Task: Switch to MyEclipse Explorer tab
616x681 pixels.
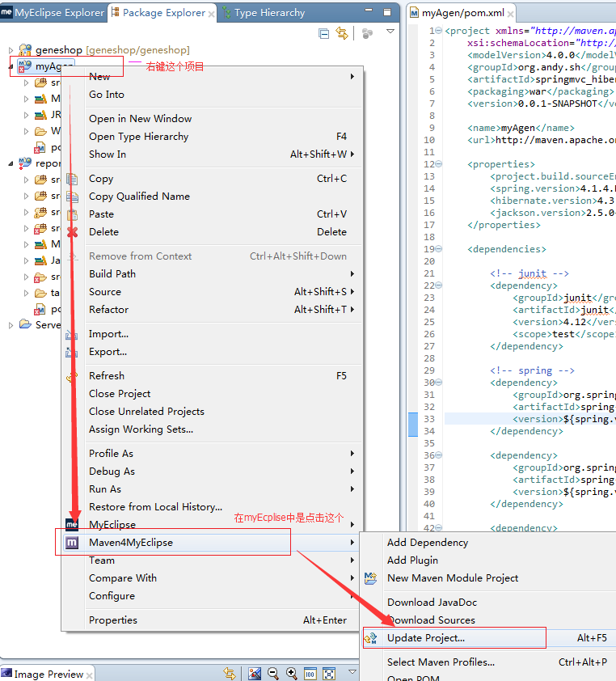Action: (53, 13)
